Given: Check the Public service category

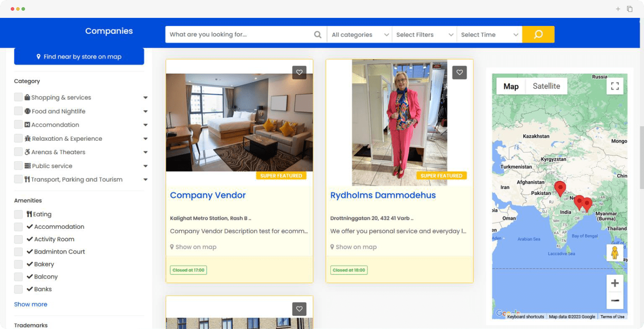Looking at the screenshot, I should tap(18, 166).
